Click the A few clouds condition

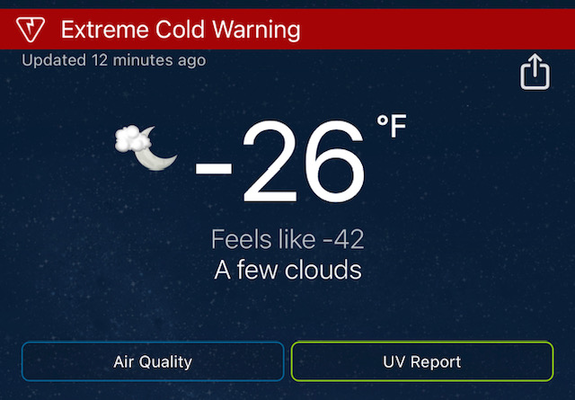point(288,270)
